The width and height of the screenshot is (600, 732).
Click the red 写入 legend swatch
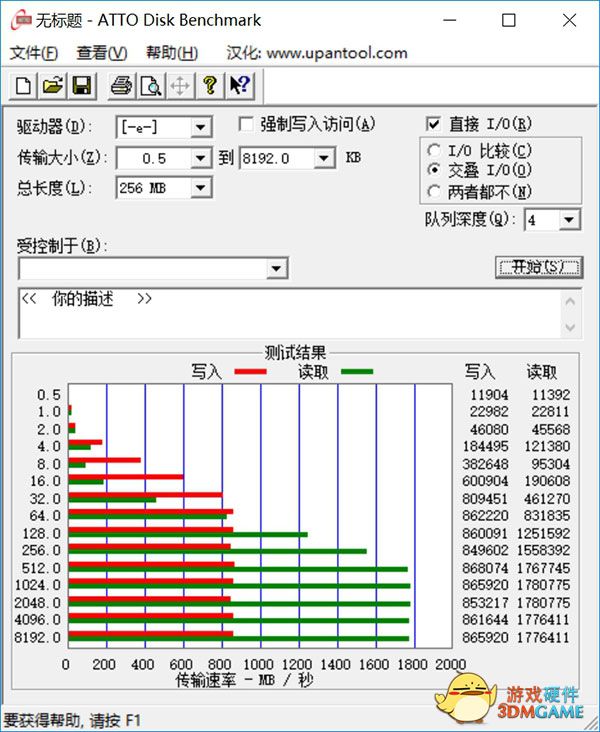click(x=251, y=372)
